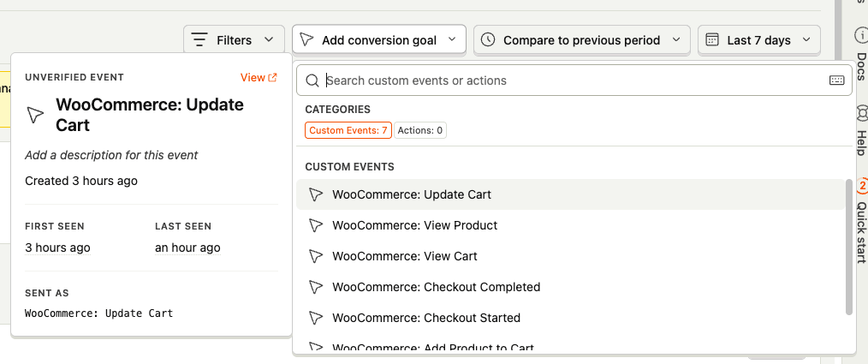868x364 pixels.
Task: Click the Filters chevron arrow
Action: point(269,40)
